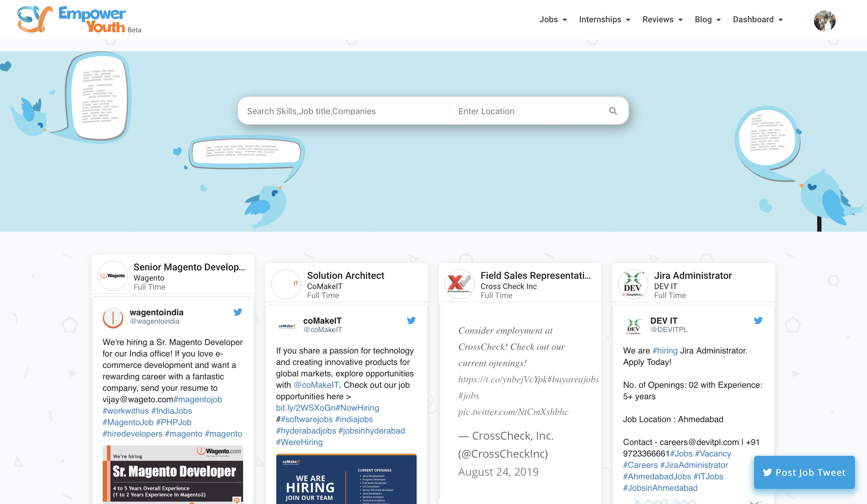Click the search magnifier icon
Image resolution: width=867 pixels, height=504 pixels.
(x=613, y=111)
